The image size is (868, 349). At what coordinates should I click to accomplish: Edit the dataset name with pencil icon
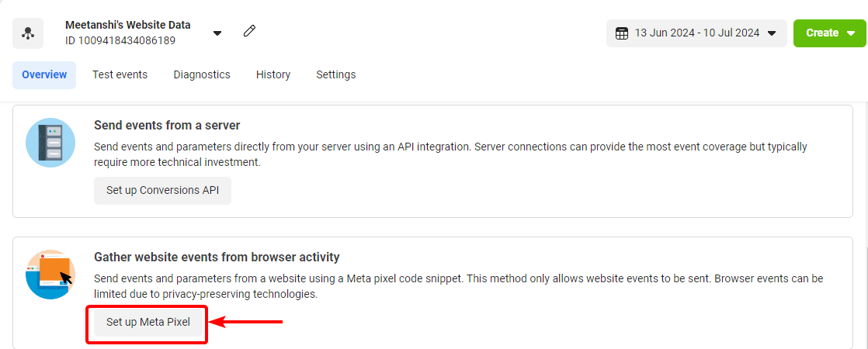point(250,31)
